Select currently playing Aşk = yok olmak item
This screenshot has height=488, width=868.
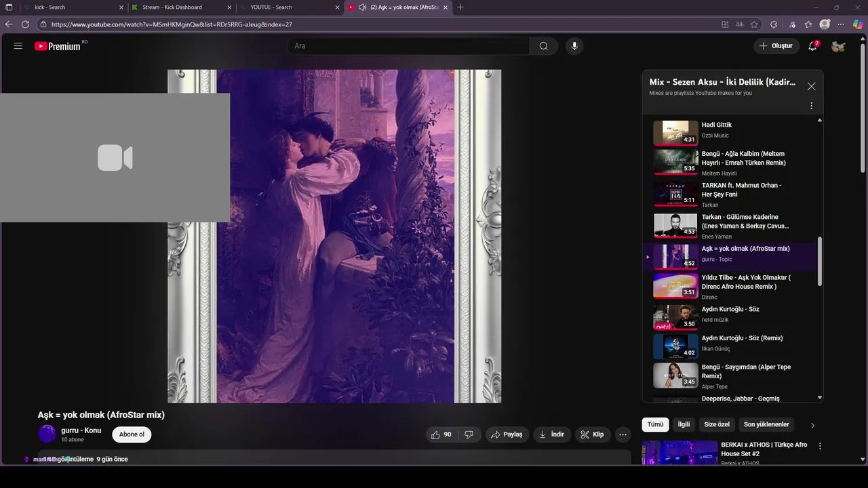tap(730, 257)
